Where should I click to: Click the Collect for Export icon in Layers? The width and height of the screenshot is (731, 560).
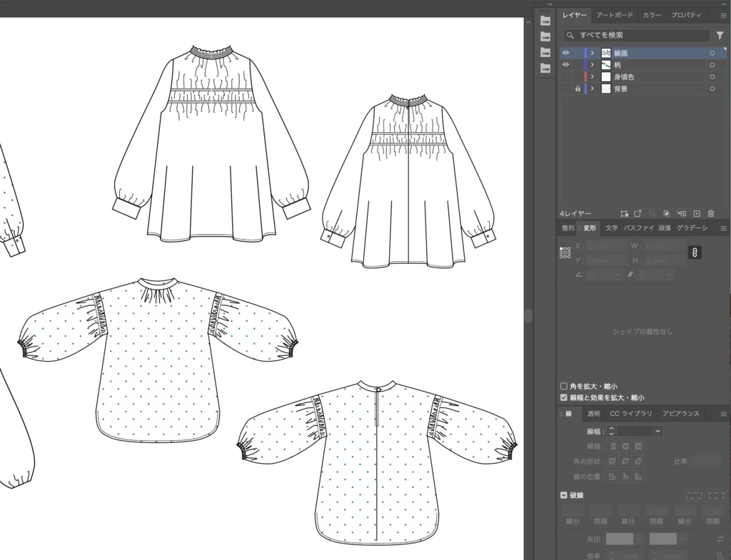(x=624, y=213)
